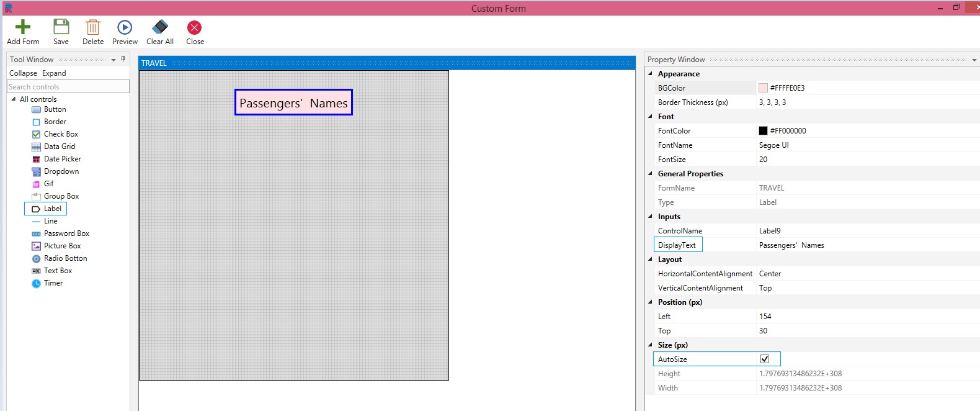Click the Add Form plus icon

[x=23, y=27]
